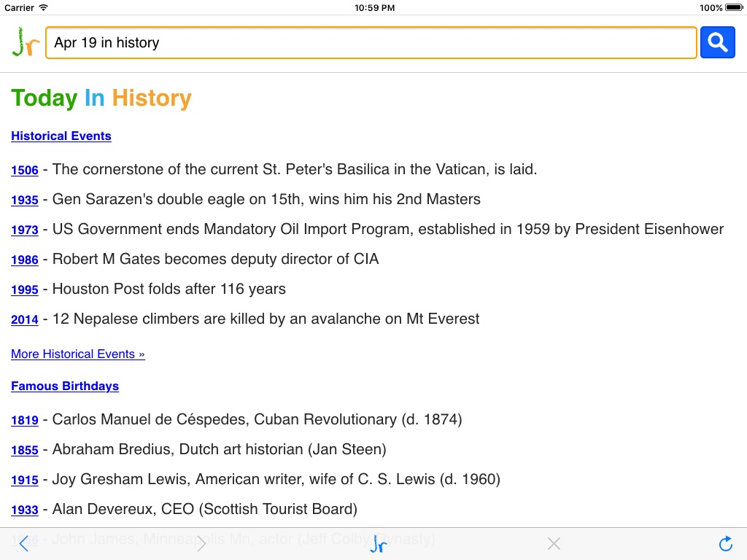This screenshot has width=747, height=560.
Task: Tap the blue search magnifier button
Action: pos(717,43)
